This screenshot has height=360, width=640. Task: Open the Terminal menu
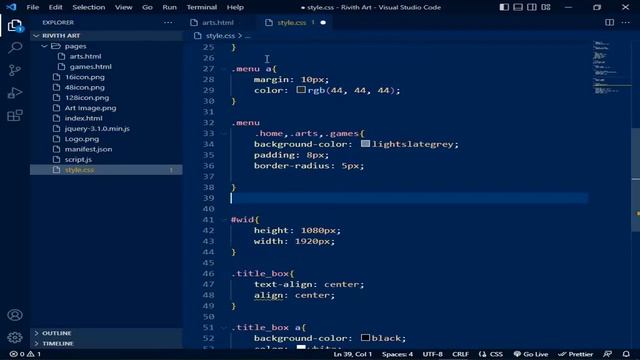coord(202,7)
